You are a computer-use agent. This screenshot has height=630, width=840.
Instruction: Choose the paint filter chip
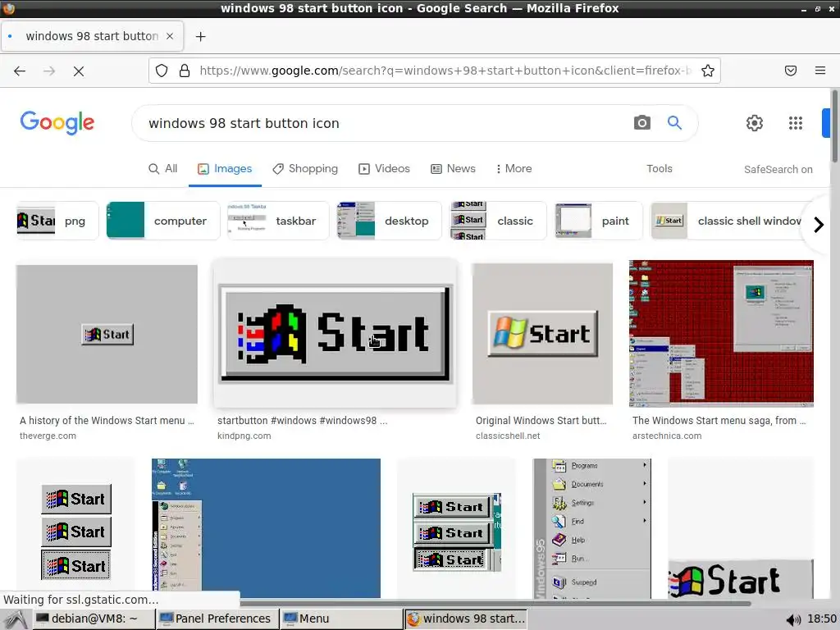coord(598,221)
